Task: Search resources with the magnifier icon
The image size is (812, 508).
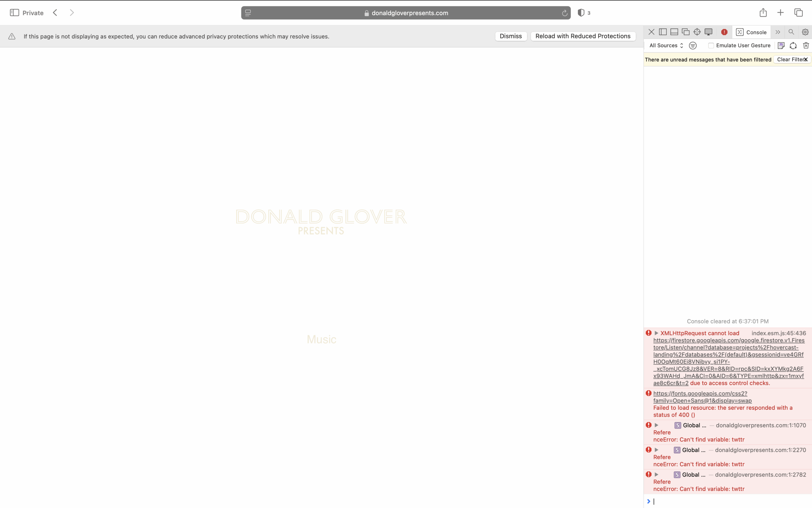Action: click(791, 32)
